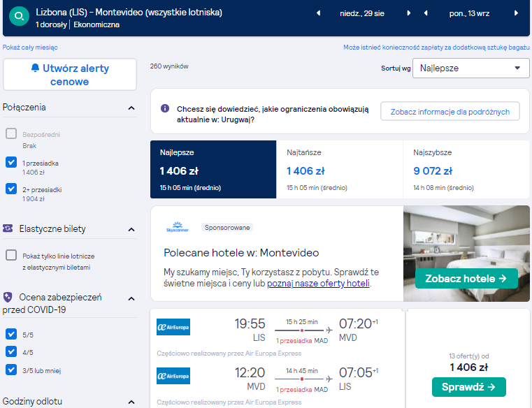The height and width of the screenshot is (408, 532).
Task: Toggle the Bezpośredni checkbox
Action: click(x=11, y=133)
